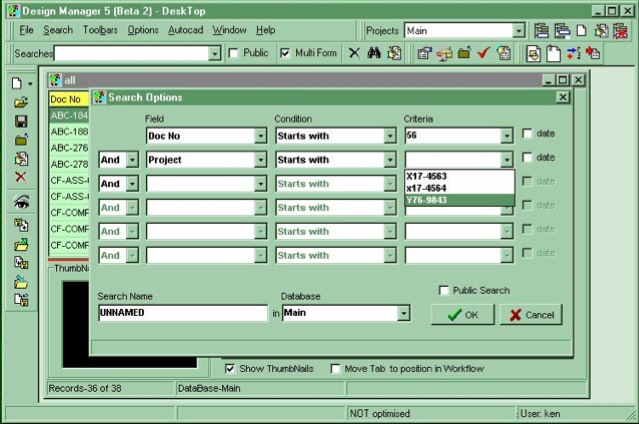Click the project tree icon with the red X
Viewport: 639px width, 424px height.
coord(621,31)
